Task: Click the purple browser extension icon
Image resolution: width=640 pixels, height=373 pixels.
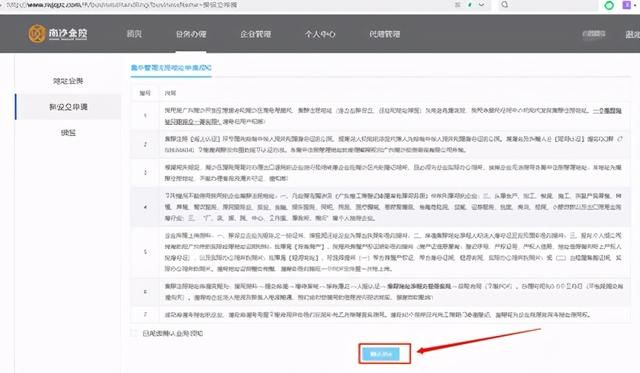Action: click(x=627, y=5)
